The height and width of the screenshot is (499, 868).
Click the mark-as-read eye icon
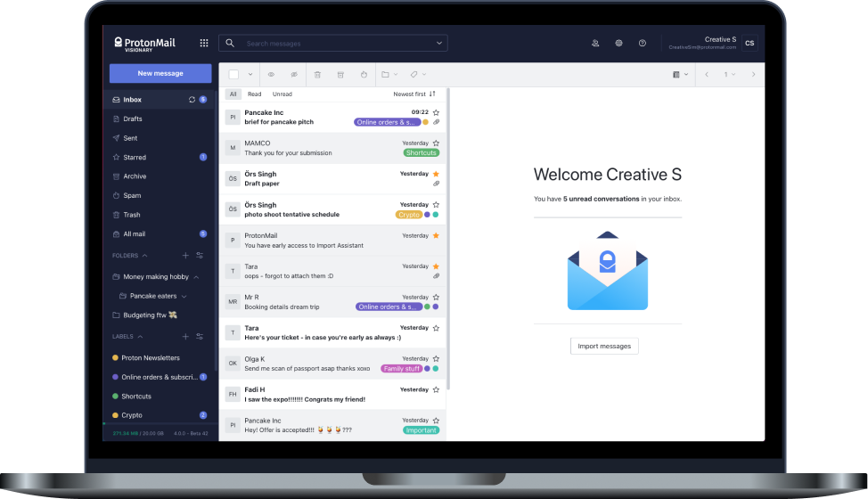(x=271, y=75)
